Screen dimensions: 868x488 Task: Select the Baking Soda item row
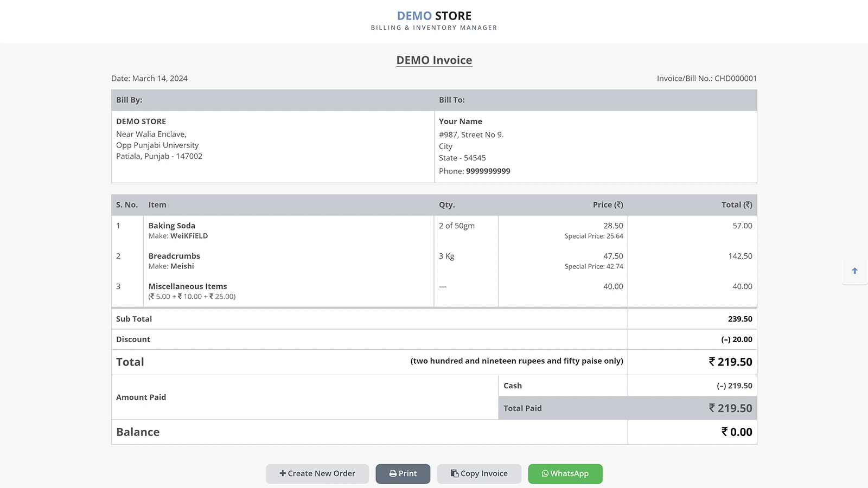[171, 226]
